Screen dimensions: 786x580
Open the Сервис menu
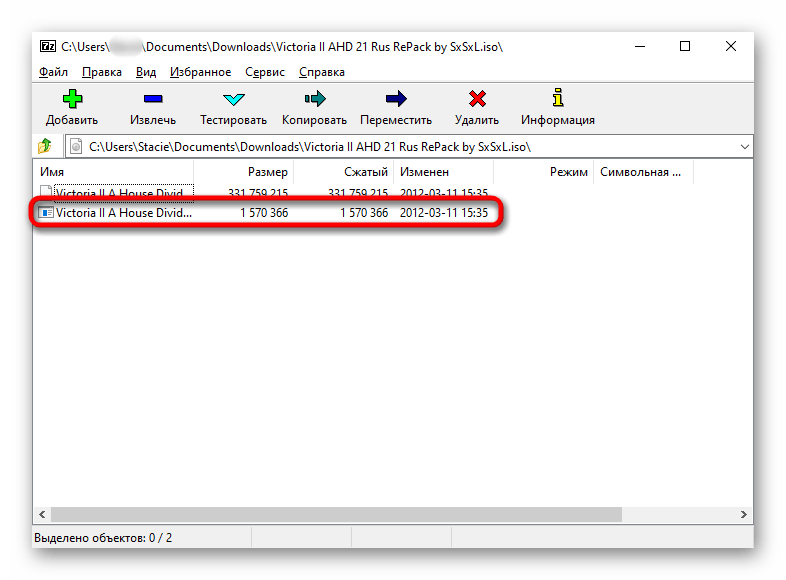pyautogui.click(x=265, y=72)
